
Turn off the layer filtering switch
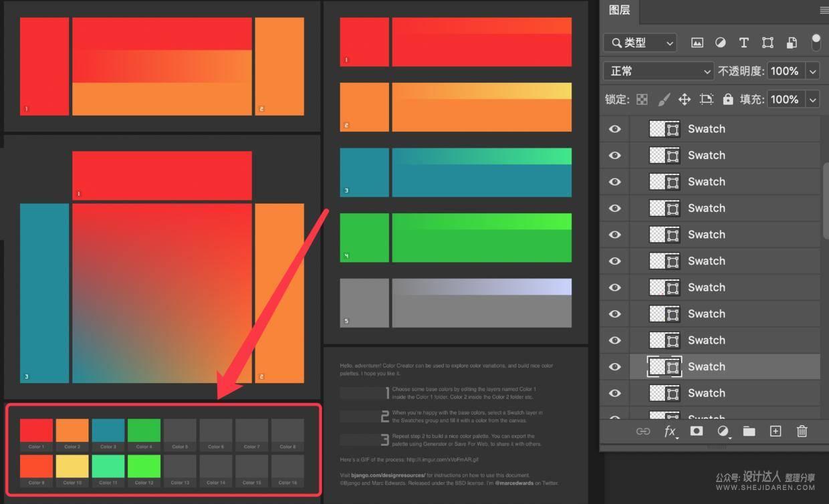click(816, 43)
